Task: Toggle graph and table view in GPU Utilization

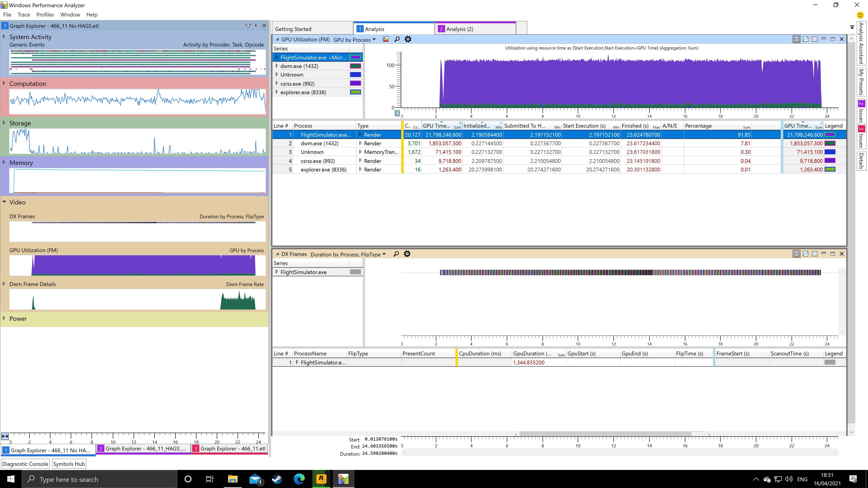Action: 796,39
